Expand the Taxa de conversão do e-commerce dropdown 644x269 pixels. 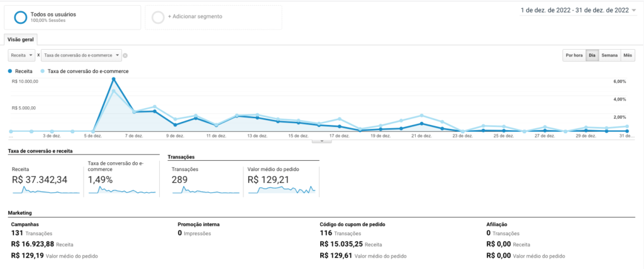click(x=81, y=55)
